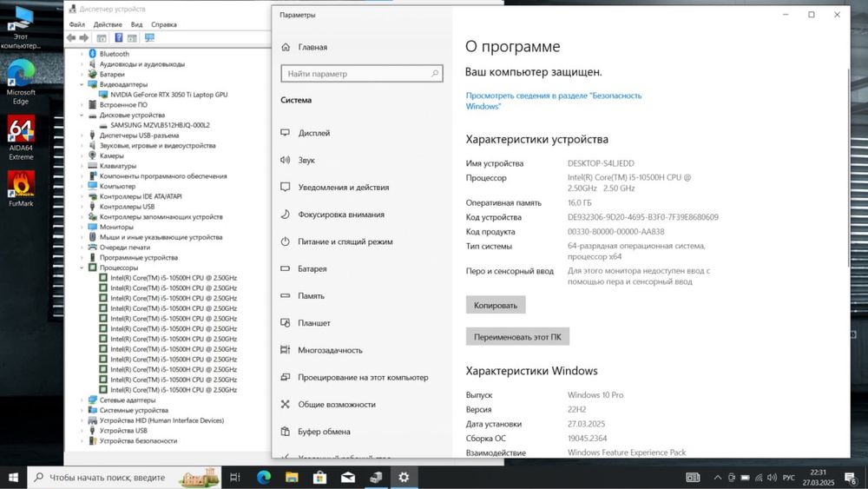Show hidden tray icons chevron
This screenshot has width=868, height=489.
(x=718, y=478)
